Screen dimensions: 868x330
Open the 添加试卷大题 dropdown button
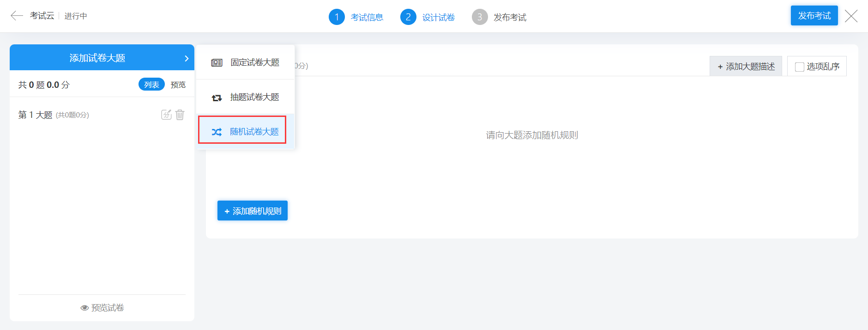[97, 58]
